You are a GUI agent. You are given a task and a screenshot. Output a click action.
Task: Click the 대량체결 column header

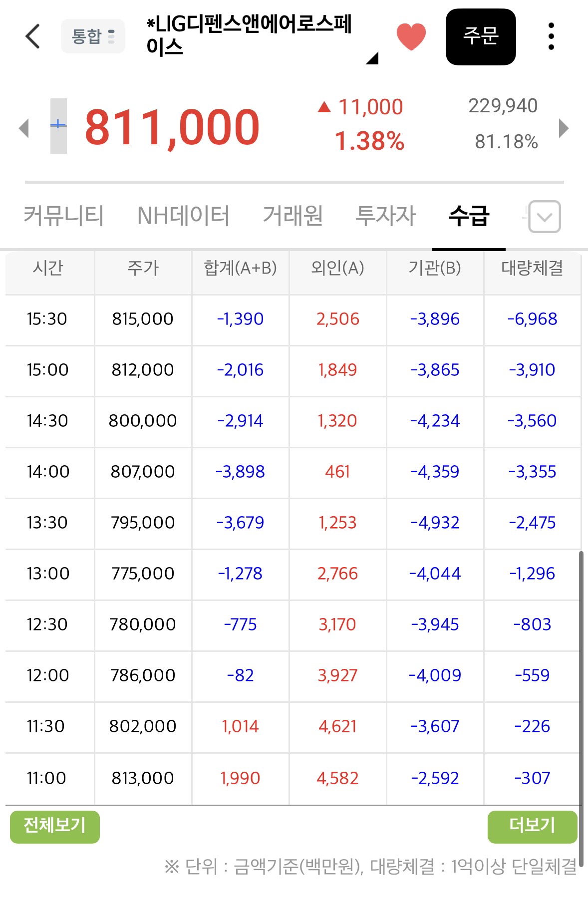click(532, 268)
